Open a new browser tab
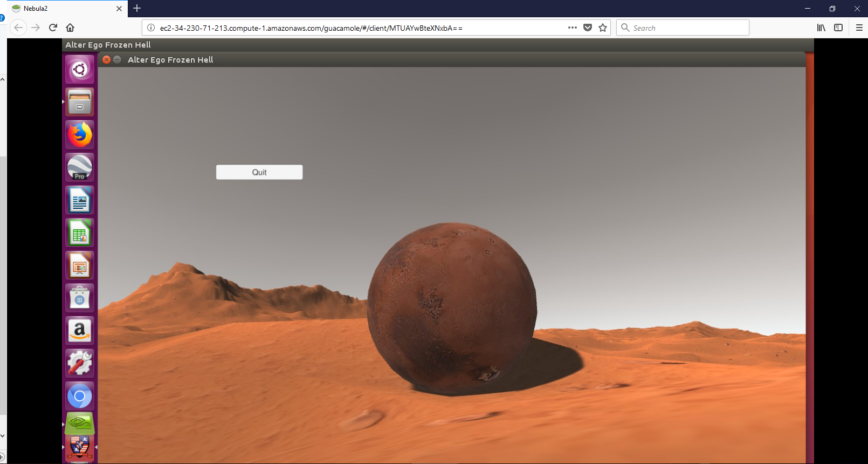 (137, 8)
